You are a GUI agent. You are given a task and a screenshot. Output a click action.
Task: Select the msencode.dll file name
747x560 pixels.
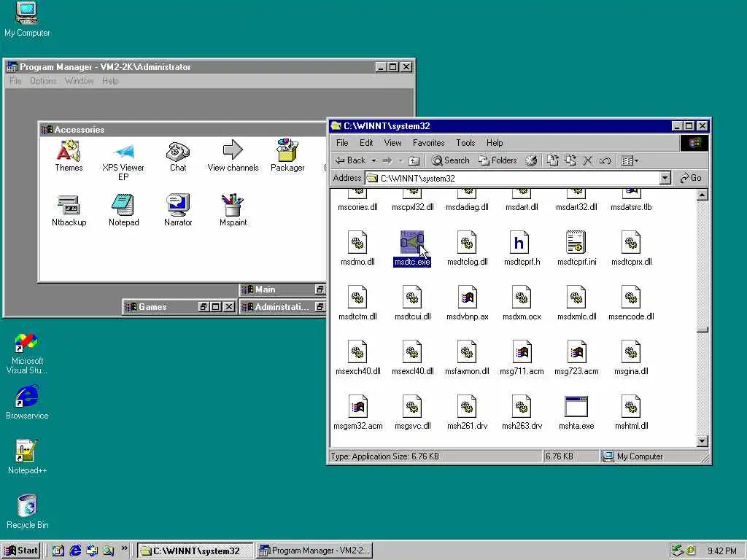tap(631, 316)
